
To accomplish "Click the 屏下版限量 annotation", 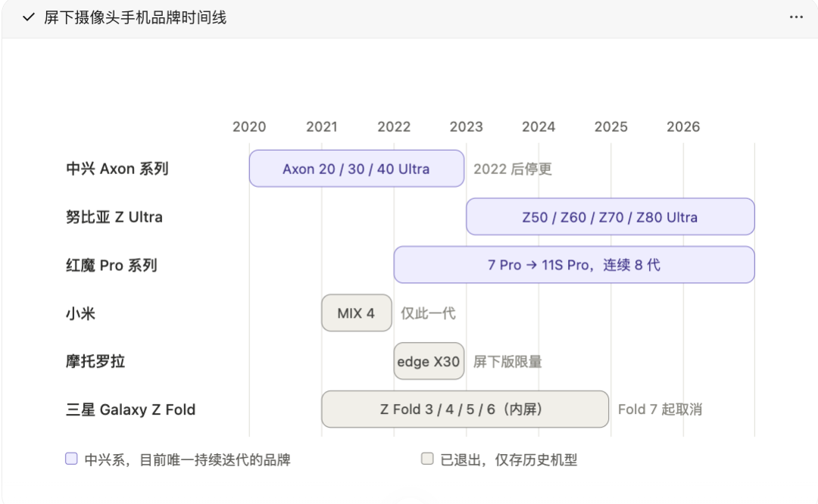I will click(x=507, y=361).
